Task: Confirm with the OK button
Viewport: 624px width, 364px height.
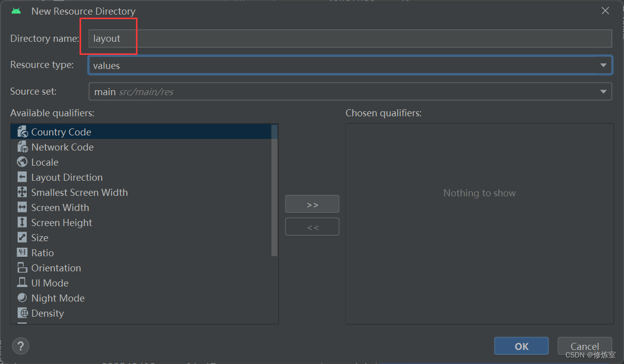Action: (521, 346)
